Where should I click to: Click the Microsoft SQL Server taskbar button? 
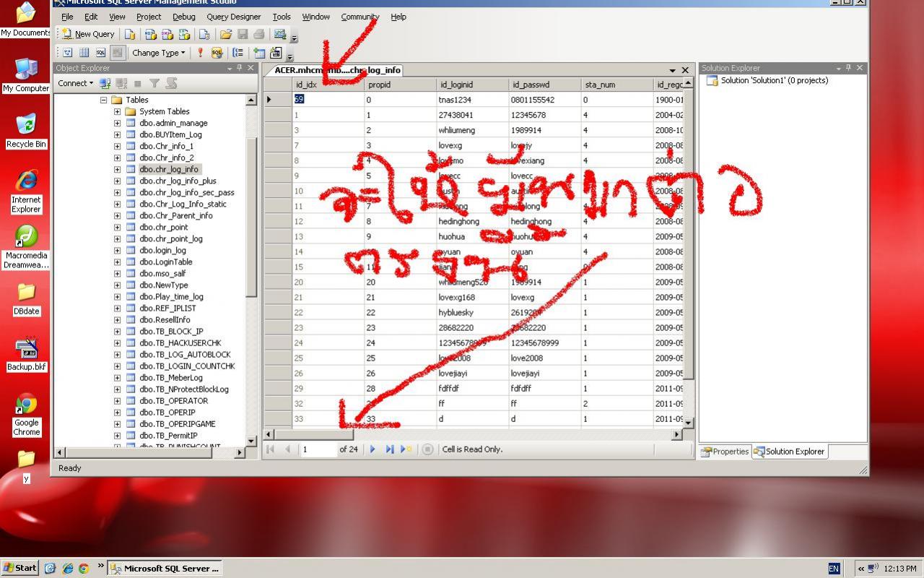[165, 568]
